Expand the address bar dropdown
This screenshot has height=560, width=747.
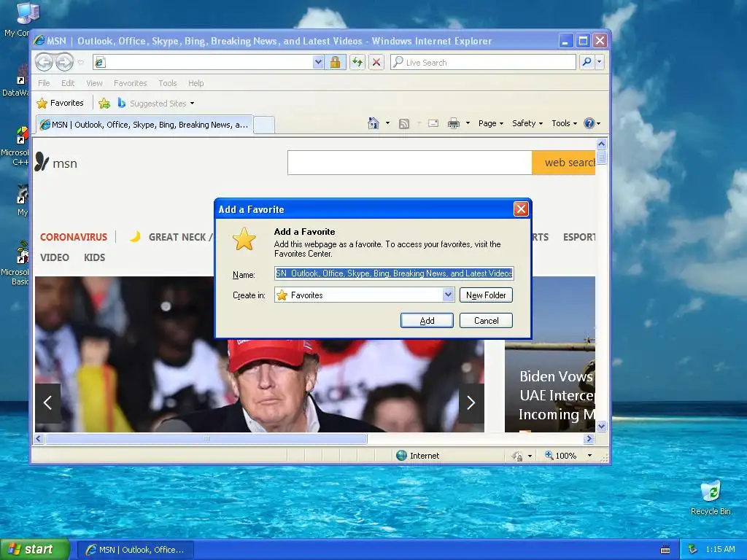pyautogui.click(x=318, y=62)
